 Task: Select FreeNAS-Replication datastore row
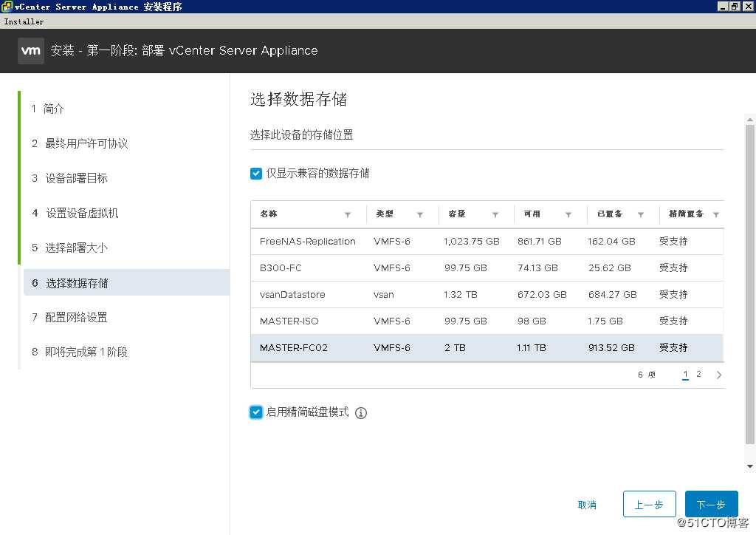487,241
